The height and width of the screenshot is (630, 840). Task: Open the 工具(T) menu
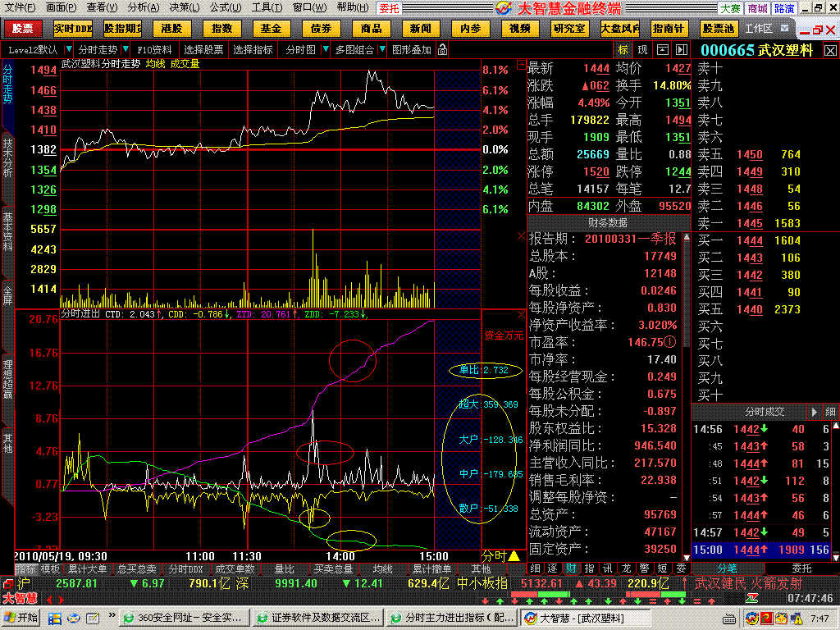tap(267, 7)
